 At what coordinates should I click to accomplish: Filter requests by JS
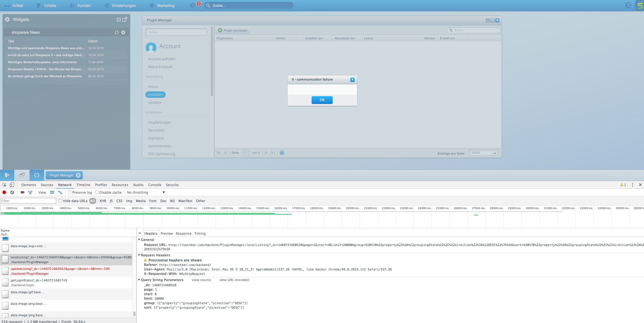pyautogui.click(x=111, y=201)
